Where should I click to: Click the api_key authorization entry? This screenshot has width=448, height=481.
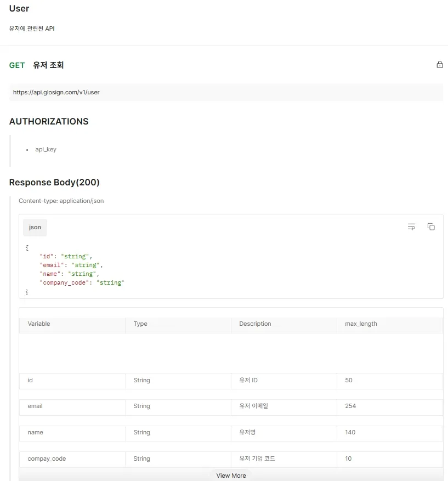point(46,149)
